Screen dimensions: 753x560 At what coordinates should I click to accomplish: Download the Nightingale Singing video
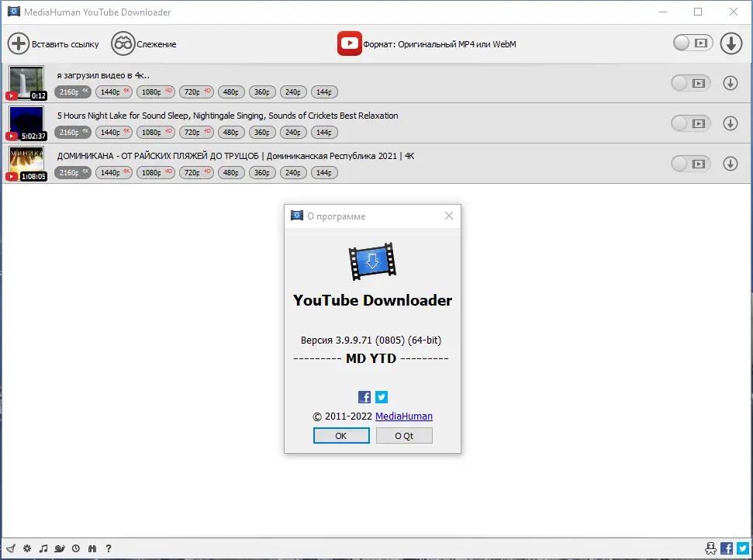tap(730, 123)
